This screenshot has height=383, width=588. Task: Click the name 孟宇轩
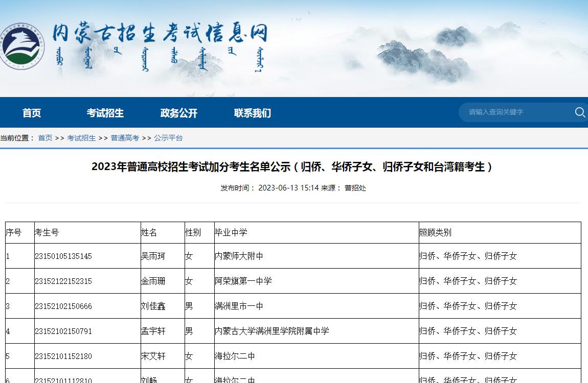[x=153, y=331]
